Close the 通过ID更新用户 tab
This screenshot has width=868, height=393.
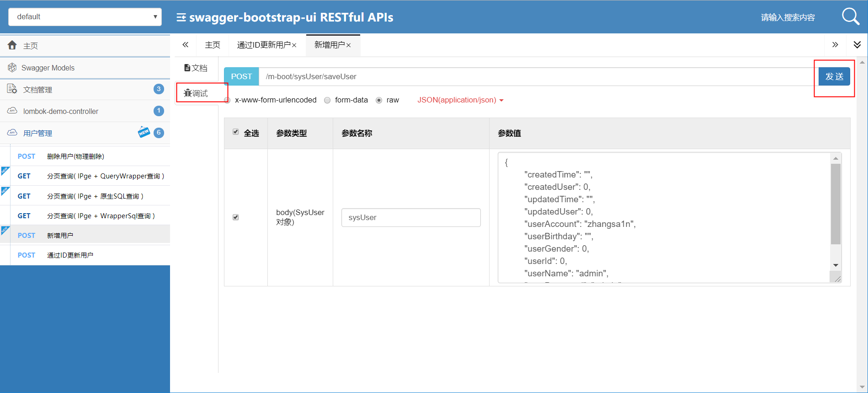[294, 45]
